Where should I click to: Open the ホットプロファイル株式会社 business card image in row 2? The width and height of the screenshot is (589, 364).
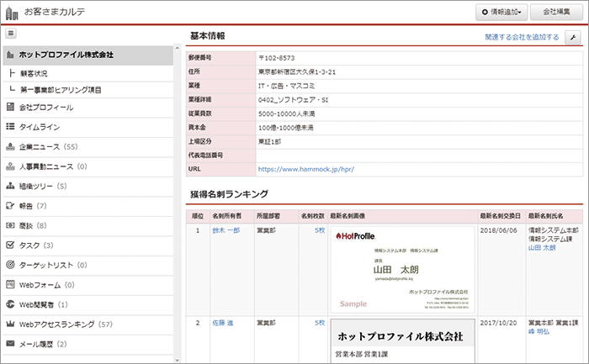pyautogui.click(x=402, y=340)
